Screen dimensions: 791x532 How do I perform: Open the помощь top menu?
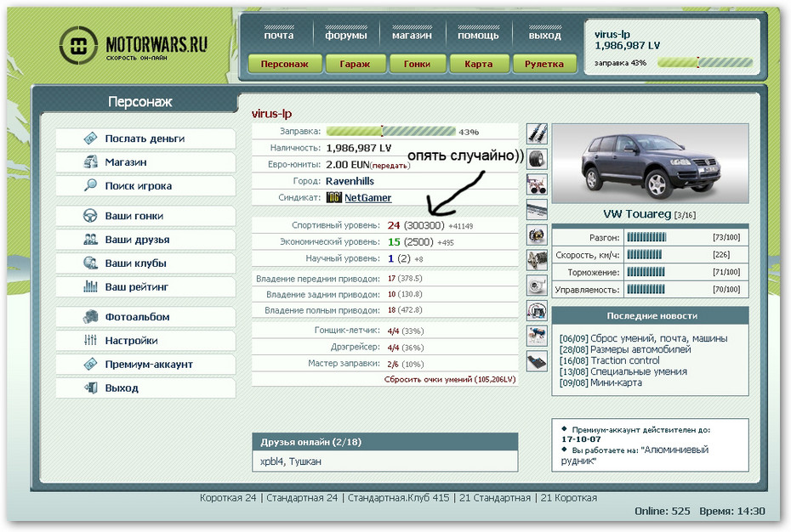click(478, 36)
